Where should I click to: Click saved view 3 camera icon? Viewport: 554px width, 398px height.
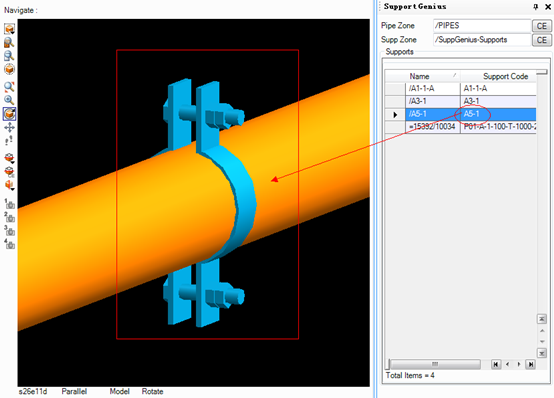(10, 231)
